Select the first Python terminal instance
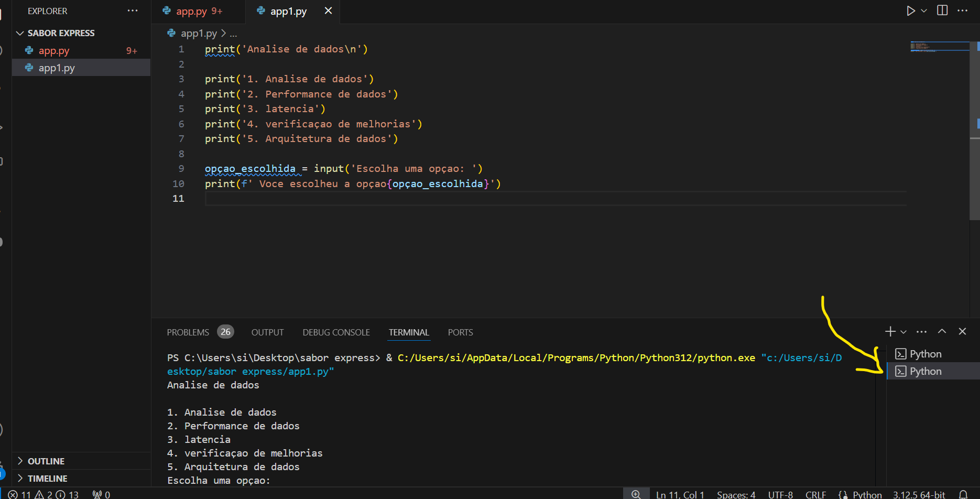Viewport: 980px width, 499px height. click(x=933, y=354)
